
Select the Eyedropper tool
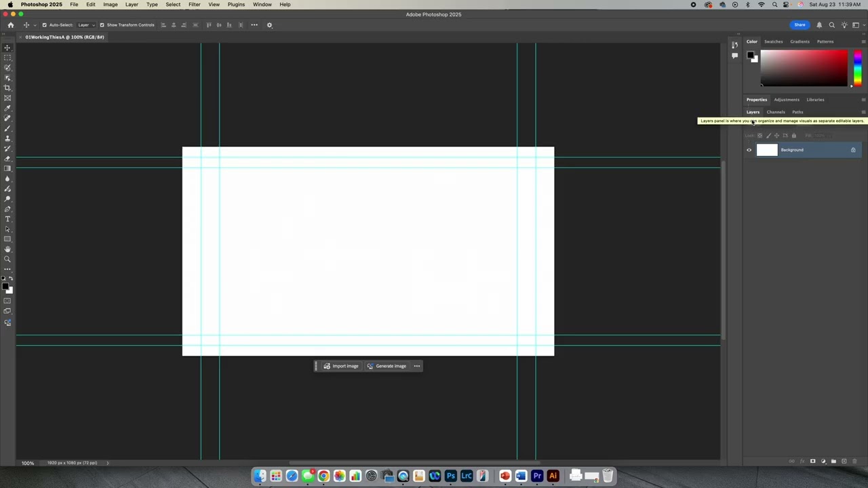click(7, 108)
